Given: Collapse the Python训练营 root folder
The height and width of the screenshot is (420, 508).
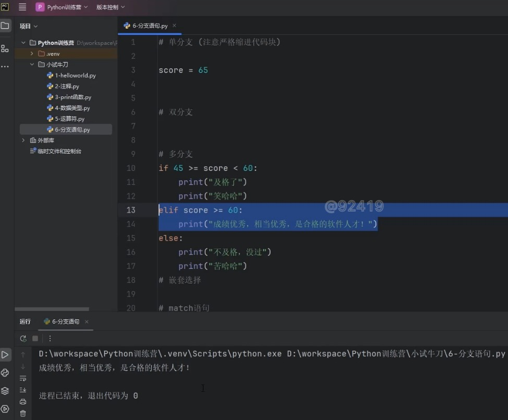Looking at the screenshot, I should [x=23, y=43].
